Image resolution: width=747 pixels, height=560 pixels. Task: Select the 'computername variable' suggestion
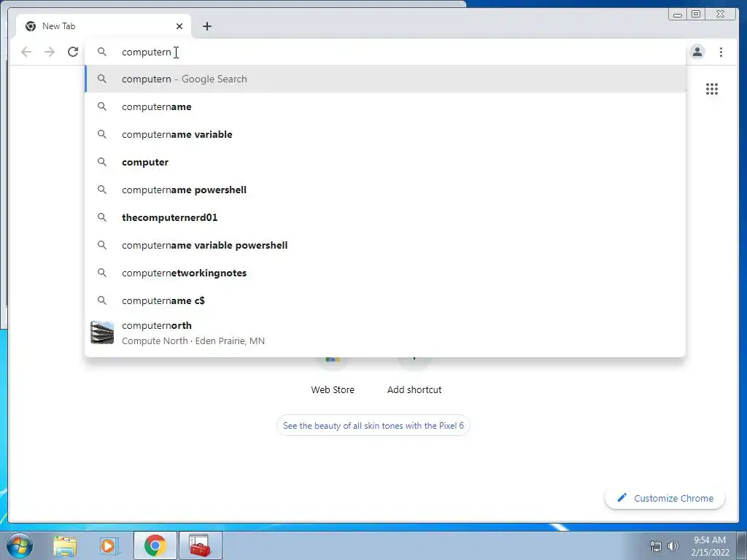pyautogui.click(x=385, y=134)
